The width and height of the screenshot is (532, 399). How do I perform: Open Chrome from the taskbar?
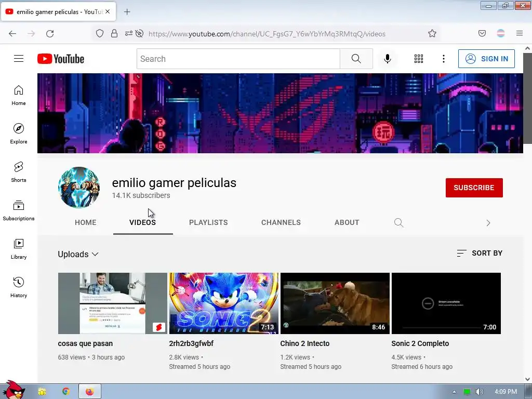click(66, 392)
